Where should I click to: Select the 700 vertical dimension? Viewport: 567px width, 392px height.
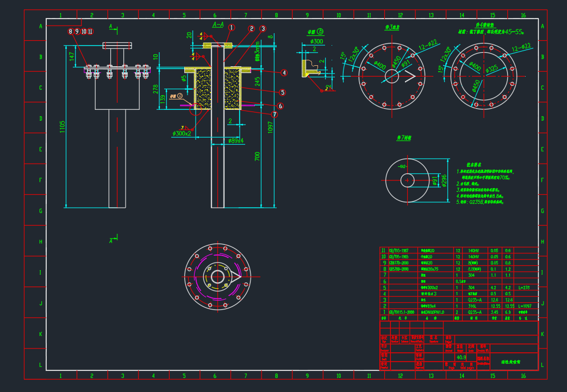pyautogui.click(x=257, y=156)
